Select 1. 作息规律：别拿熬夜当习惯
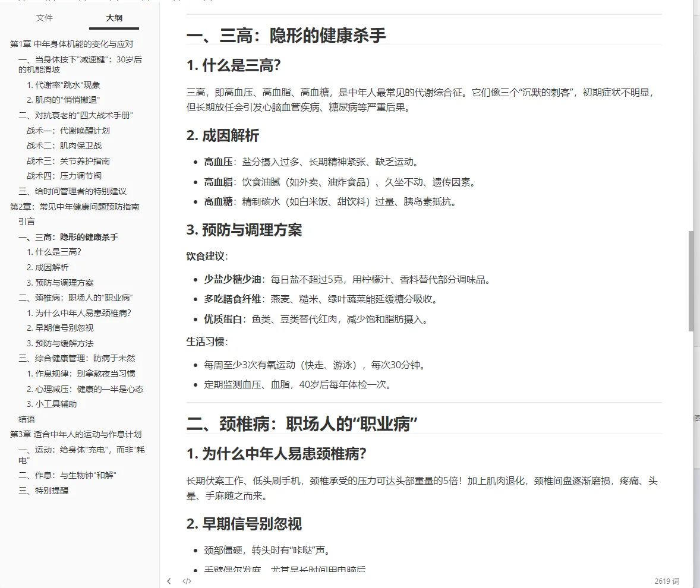Image resolution: width=700 pixels, height=588 pixels. click(81, 374)
